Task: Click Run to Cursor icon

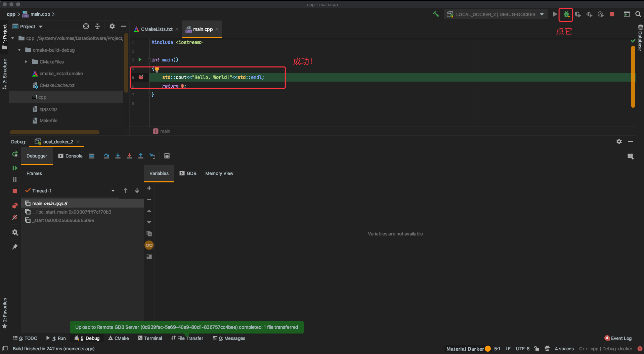Action: [153, 156]
